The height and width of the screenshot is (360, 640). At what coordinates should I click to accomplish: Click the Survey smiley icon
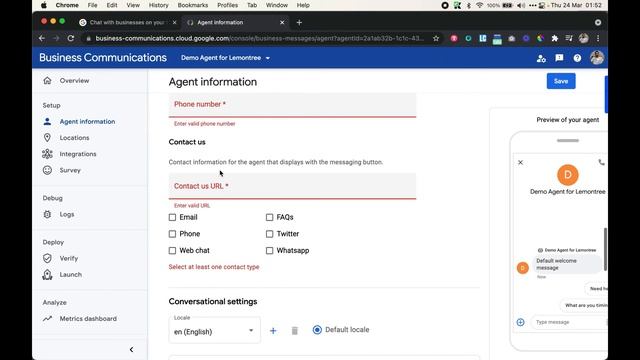click(x=47, y=170)
